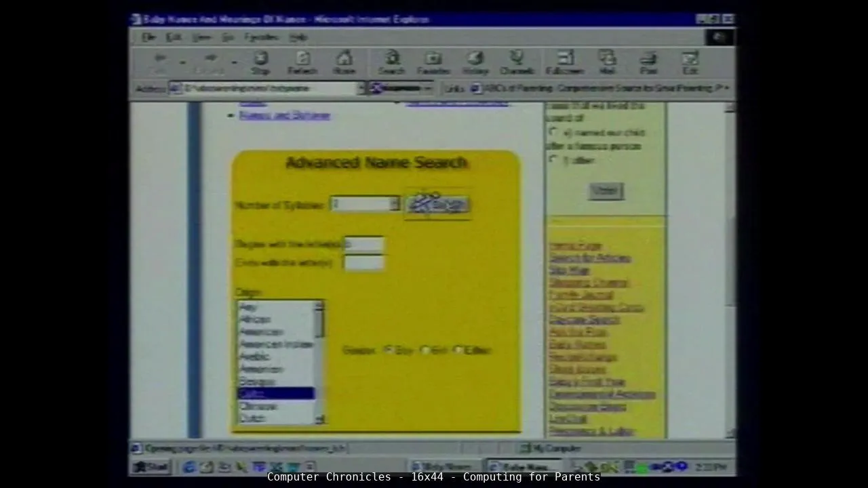
Task: Click the Internet Explorer logo throbber
Action: pyautogui.click(x=719, y=37)
